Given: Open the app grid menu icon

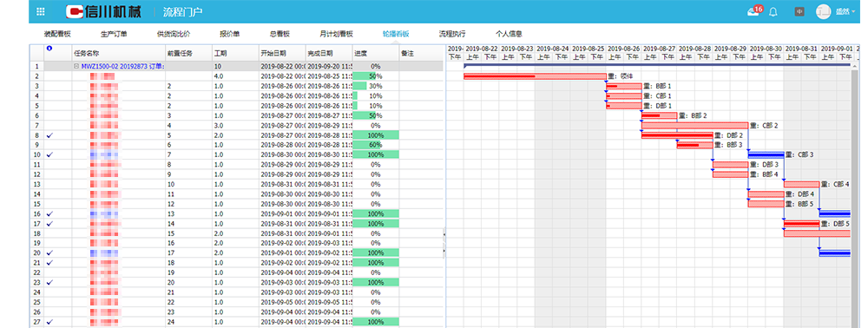Looking at the screenshot, I should [41, 11].
